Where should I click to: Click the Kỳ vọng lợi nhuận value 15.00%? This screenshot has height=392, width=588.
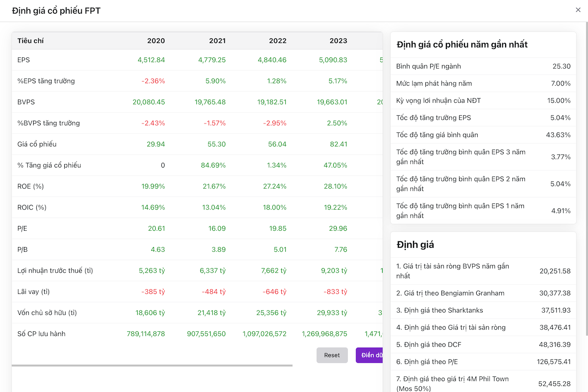coord(559,100)
